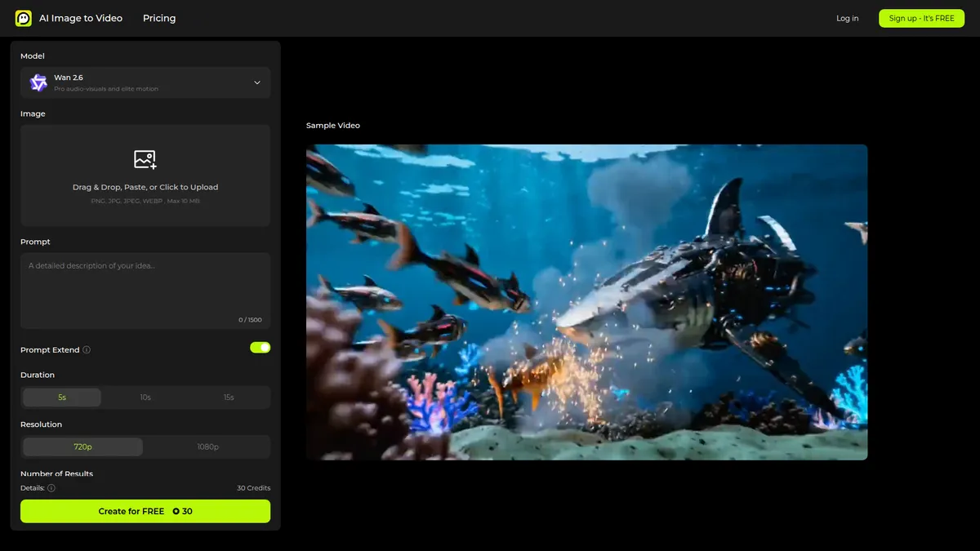The width and height of the screenshot is (980, 551).
Task: Click the image upload placeholder icon
Action: point(145,160)
